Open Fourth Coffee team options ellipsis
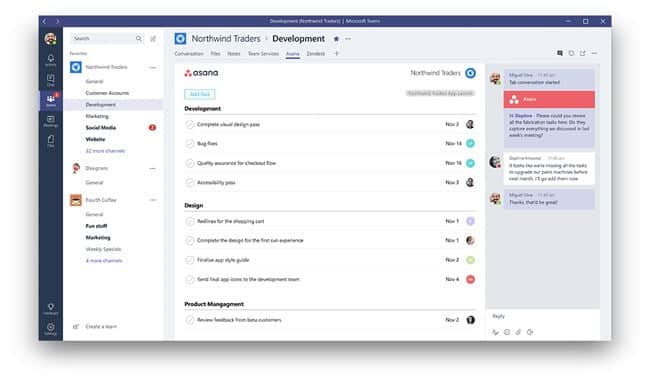 tap(153, 200)
